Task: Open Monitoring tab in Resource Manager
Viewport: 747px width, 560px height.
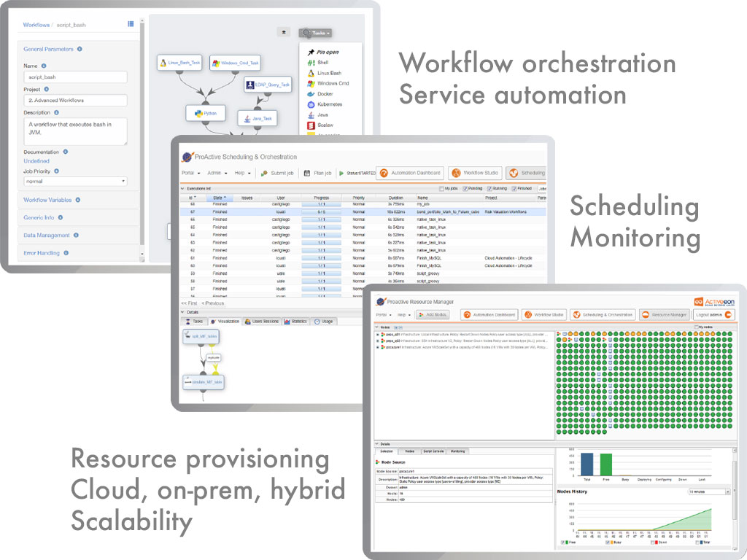Action: (x=458, y=451)
